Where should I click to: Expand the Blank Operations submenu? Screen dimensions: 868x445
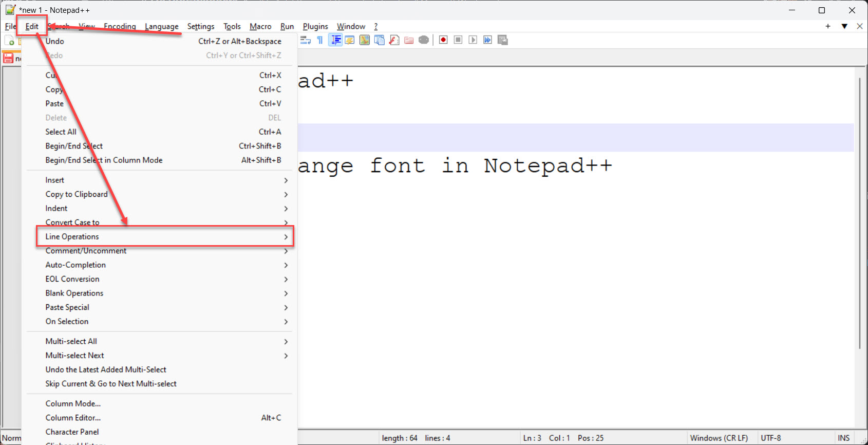coord(160,293)
